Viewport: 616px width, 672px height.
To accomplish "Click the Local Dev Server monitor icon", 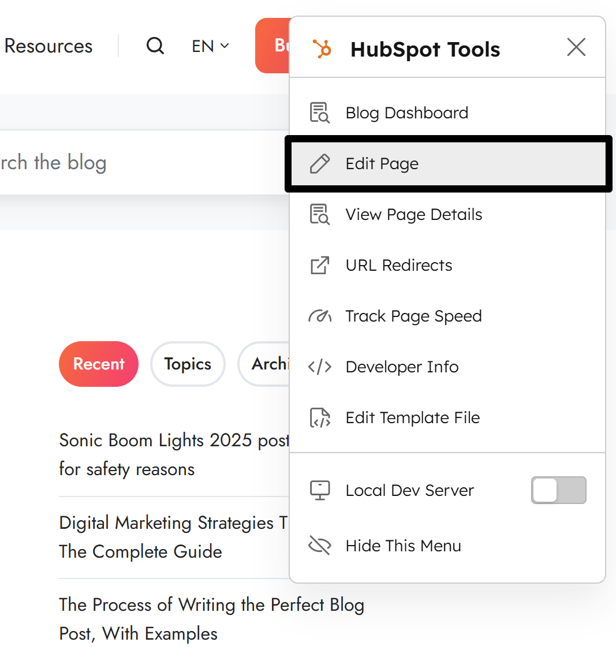I will pyautogui.click(x=320, y=490).
